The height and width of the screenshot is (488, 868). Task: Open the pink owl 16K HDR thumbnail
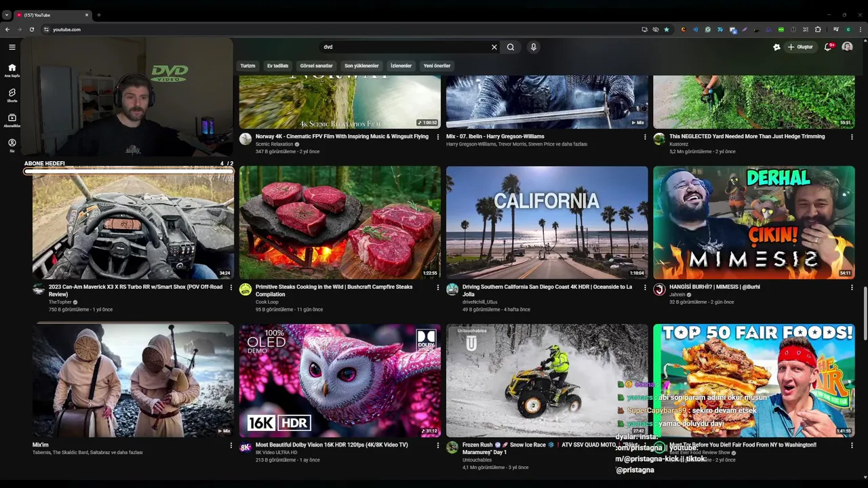pyautogui.click(x=340, y=380)
